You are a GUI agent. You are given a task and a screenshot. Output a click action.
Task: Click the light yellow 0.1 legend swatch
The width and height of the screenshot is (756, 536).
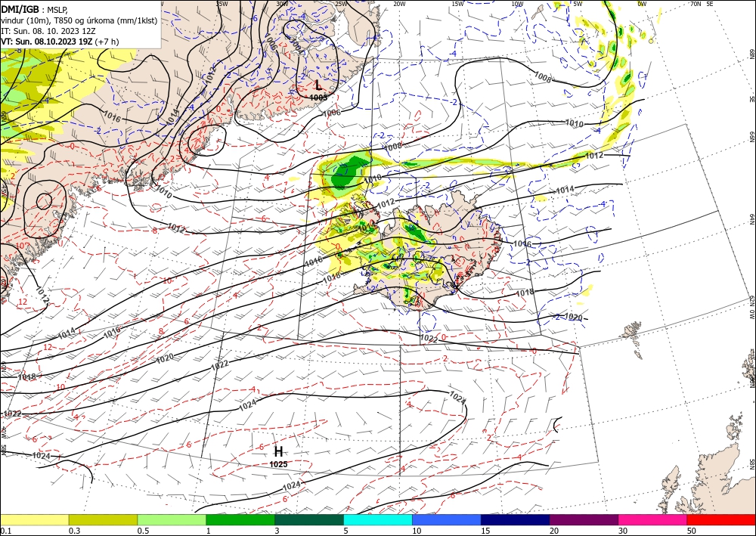pyautogui.click(x=34, y=520)
